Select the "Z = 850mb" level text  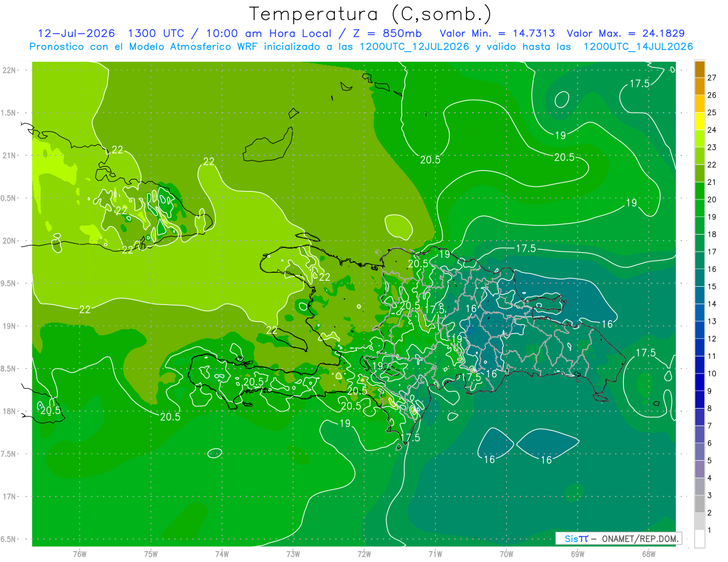[x=386, y=33]
